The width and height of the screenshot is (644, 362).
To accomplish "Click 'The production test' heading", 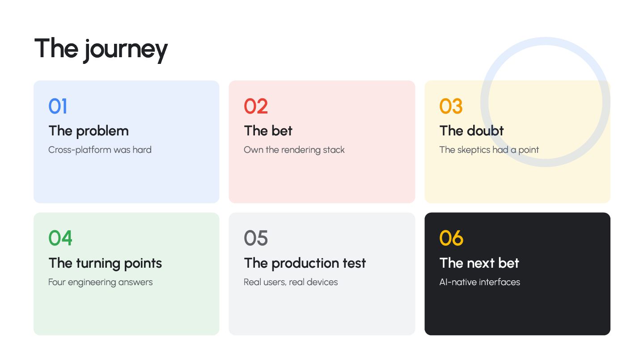I will point(305,263).
